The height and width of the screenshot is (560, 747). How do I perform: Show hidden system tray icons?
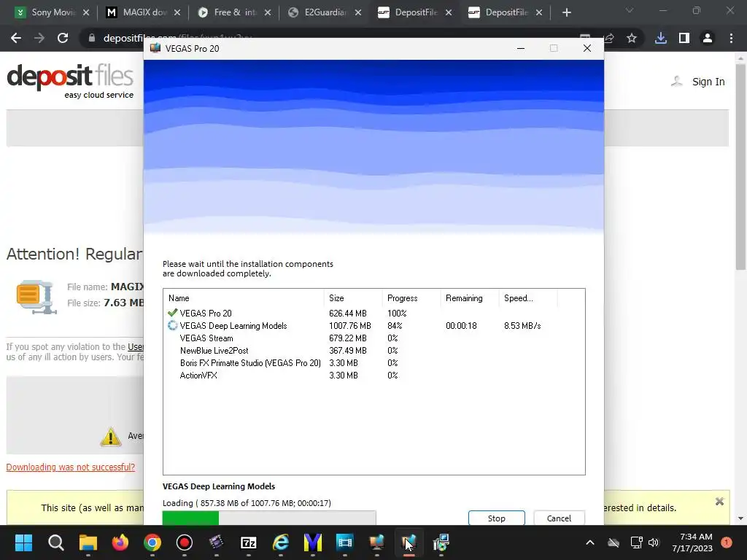pos(589,542)
